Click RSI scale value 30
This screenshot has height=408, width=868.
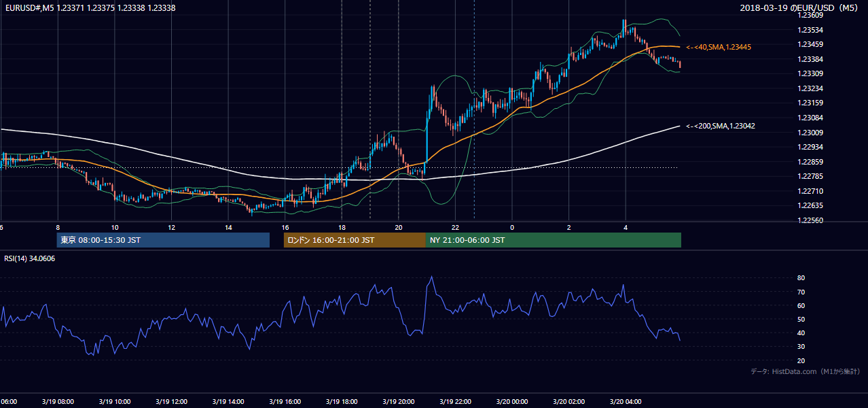click(801, 347)
